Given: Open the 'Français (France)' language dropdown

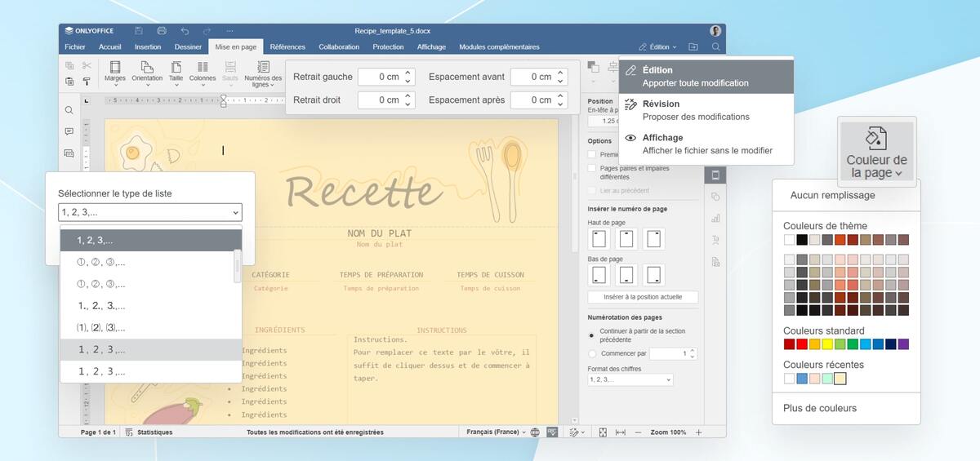Looking at the screenshot, I should coord(497,432).
